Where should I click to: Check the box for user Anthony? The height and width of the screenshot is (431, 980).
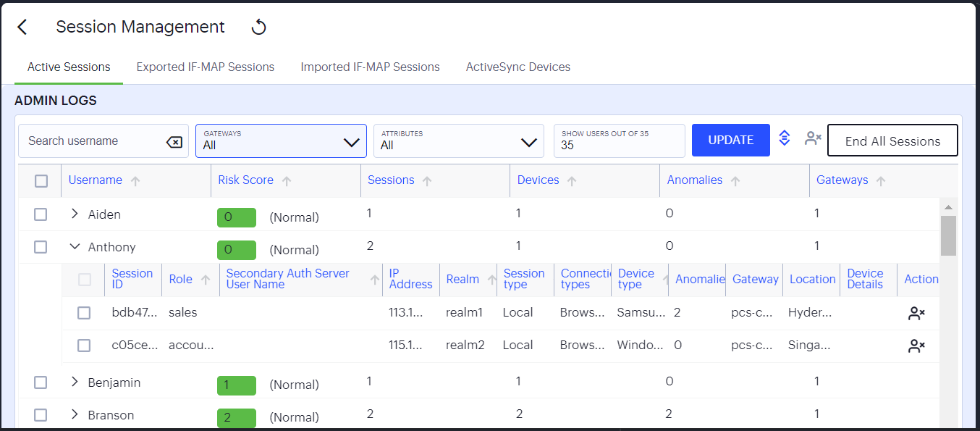click(x=41, y=247)
